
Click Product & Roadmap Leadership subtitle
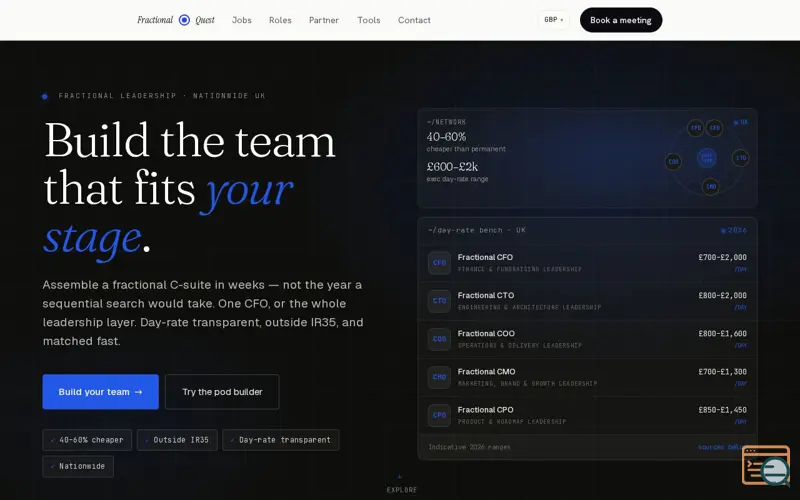pos(512,421)
